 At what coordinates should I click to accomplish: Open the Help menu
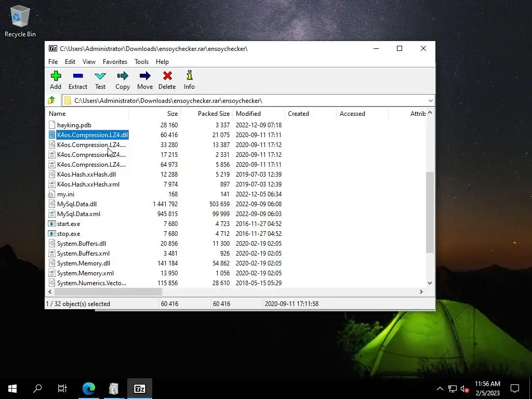pos(162,62)
